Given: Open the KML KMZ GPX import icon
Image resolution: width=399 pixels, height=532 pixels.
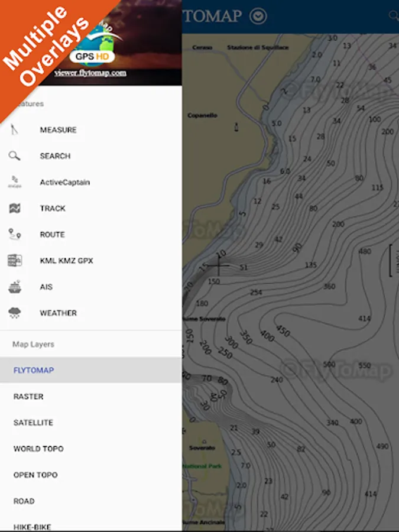Looking at the screenshot, I should pos(15,260).
